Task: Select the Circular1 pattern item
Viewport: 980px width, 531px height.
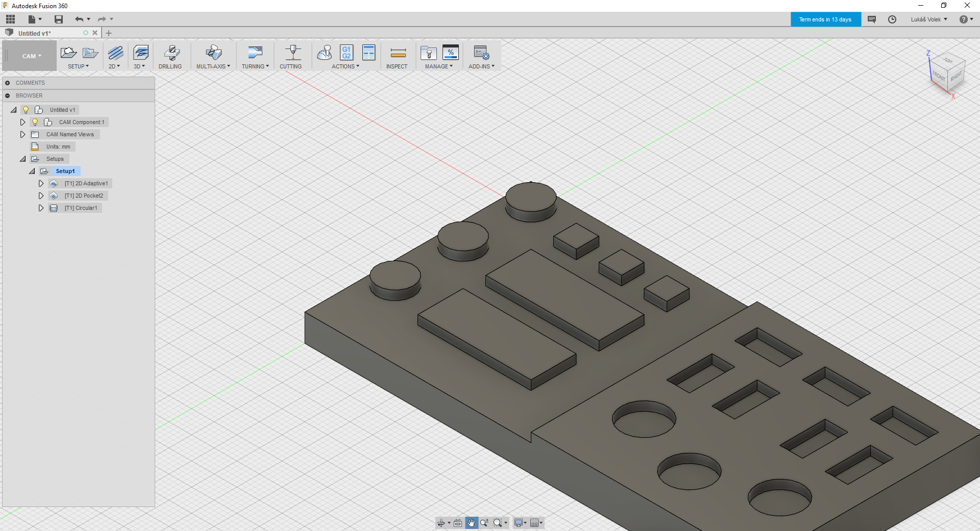Action: tap(81, 208)
